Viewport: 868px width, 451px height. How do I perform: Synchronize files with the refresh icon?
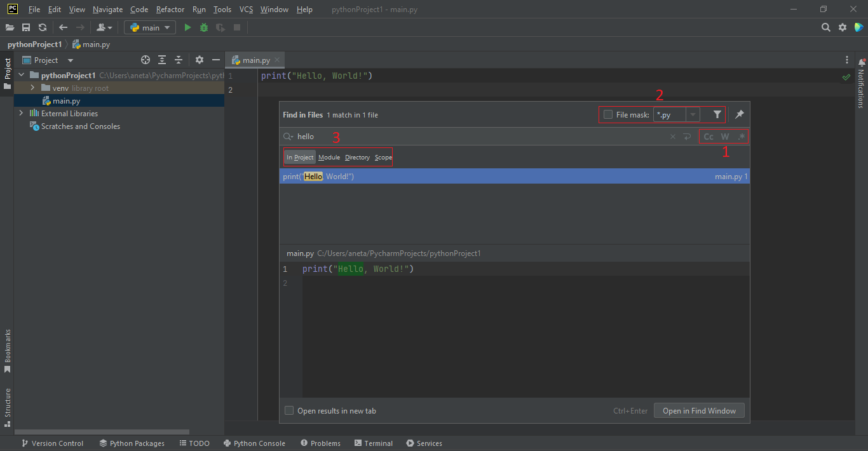pyautogui.click(x=42, y=27)
